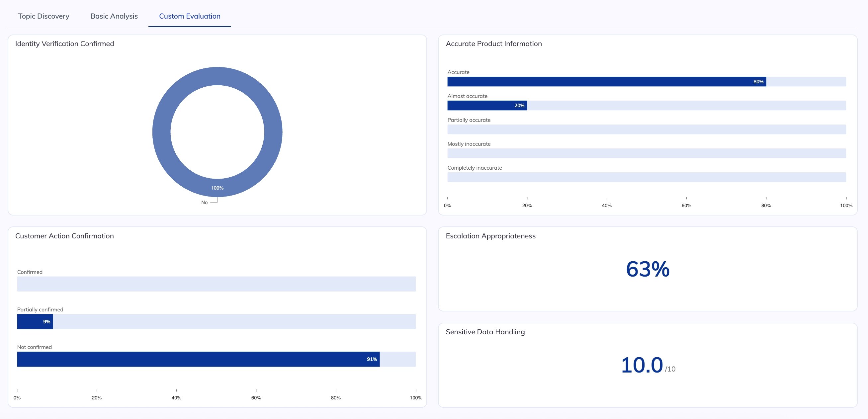Click the 'Partially confirmed' row label
The height and width of the screenshot is (419, 868).
click(40, 309)
